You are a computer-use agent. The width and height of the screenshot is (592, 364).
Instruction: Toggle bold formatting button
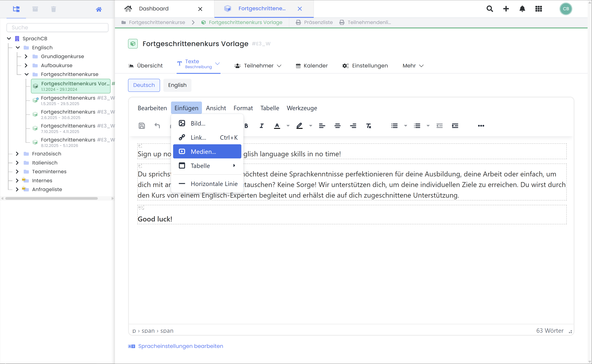(246, 126)
